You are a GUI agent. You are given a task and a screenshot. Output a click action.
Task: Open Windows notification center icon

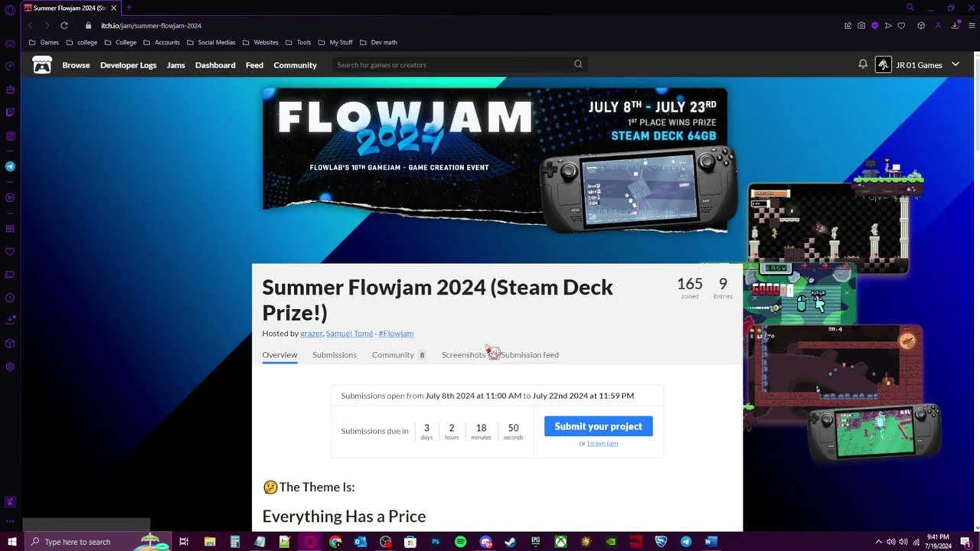pos(965,542)
